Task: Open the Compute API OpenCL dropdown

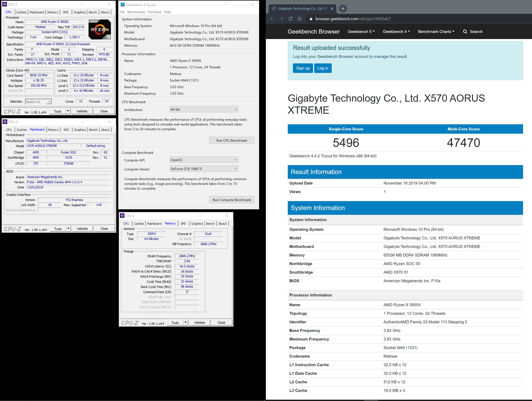Action: [x=204, y=160]
